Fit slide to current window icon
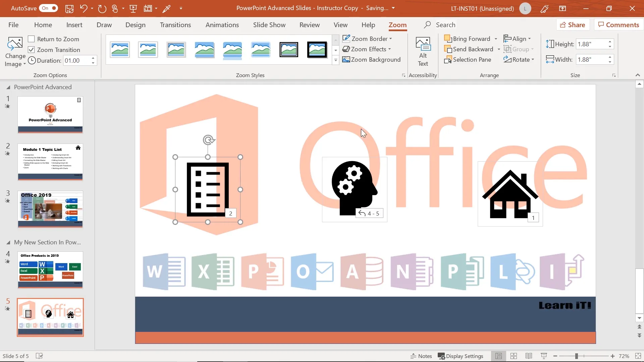 [638, 356]
